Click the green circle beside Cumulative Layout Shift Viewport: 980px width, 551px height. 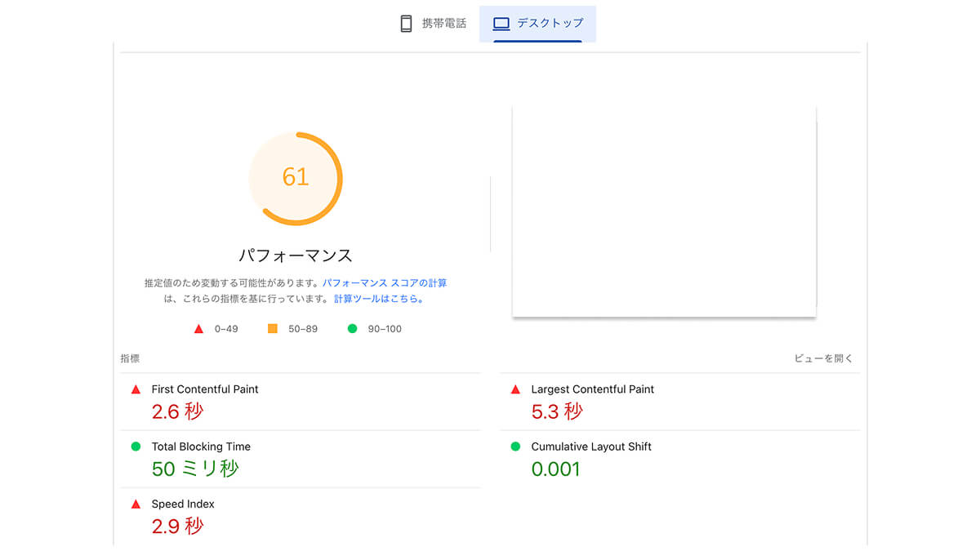pos(515,447)
